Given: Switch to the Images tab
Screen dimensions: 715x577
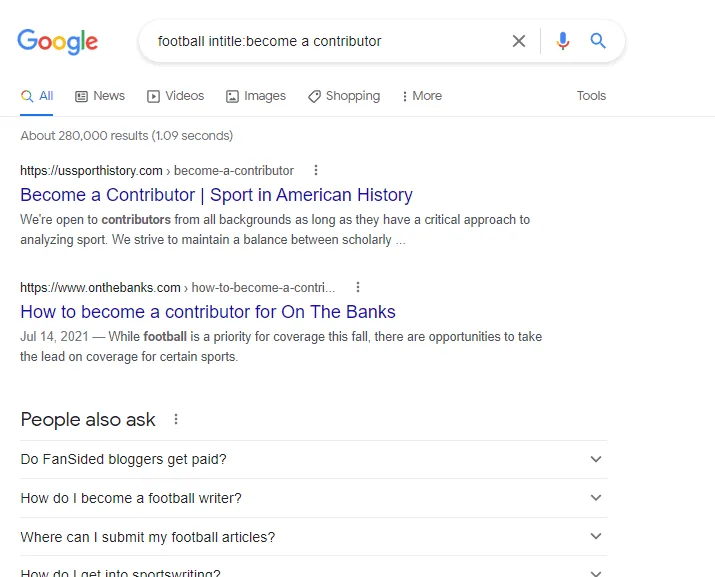Looking at the screenshot, I should 256,96.
